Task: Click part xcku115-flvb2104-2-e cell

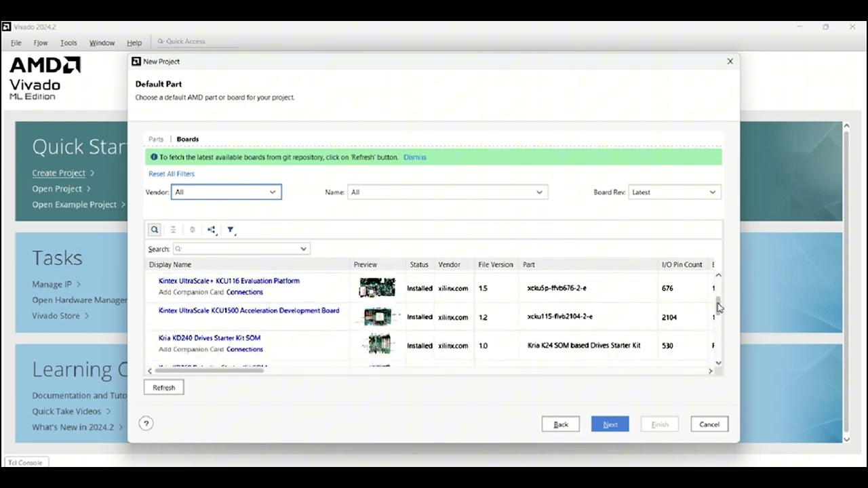Action: click(x=560, y=317)
